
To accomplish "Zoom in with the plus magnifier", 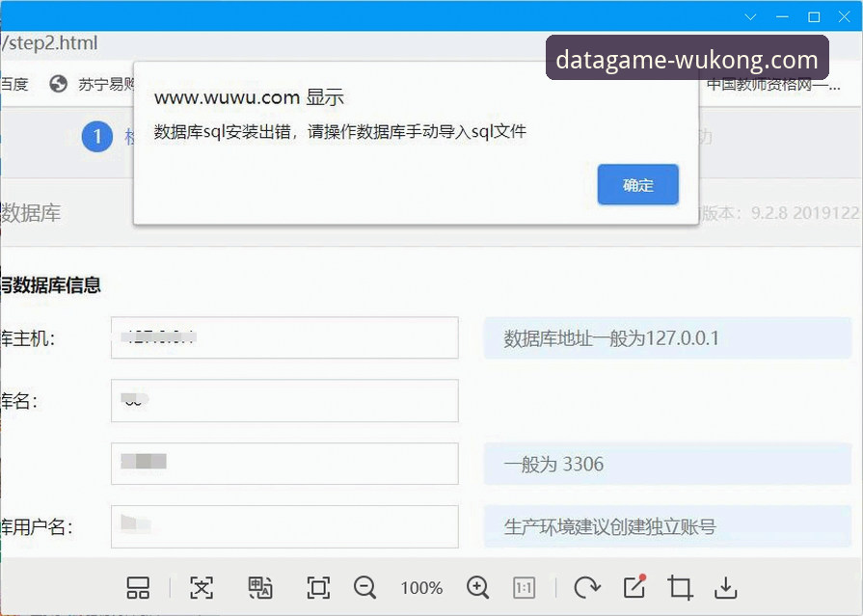I will point(477,587).
